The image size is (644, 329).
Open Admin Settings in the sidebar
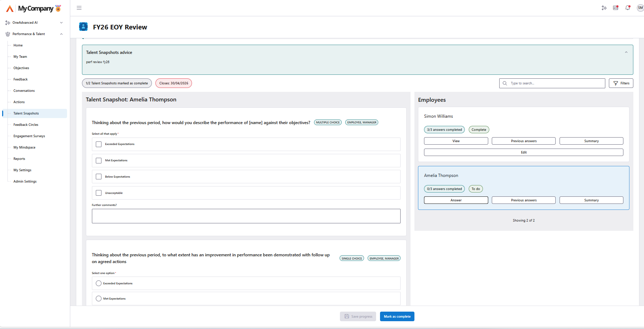25,182
